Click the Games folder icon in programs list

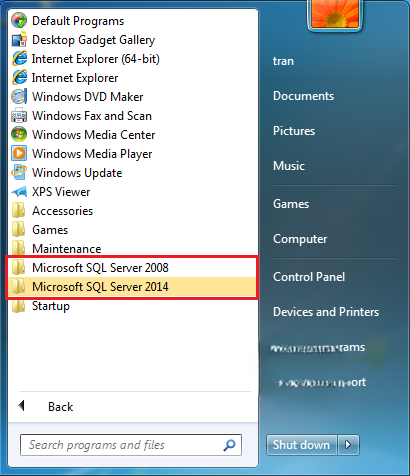point(18,230)
